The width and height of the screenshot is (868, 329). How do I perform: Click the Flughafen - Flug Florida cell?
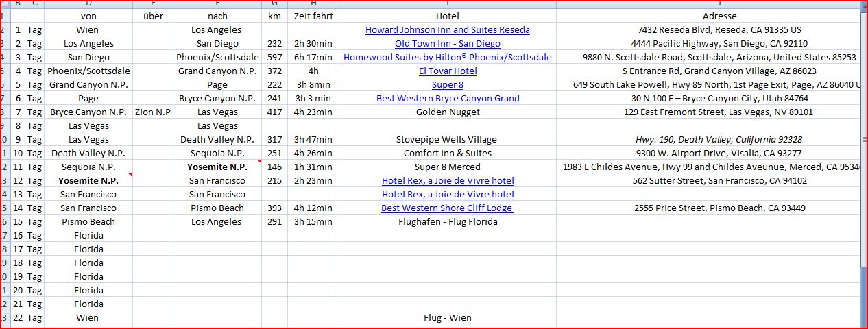tap(447, 222)
